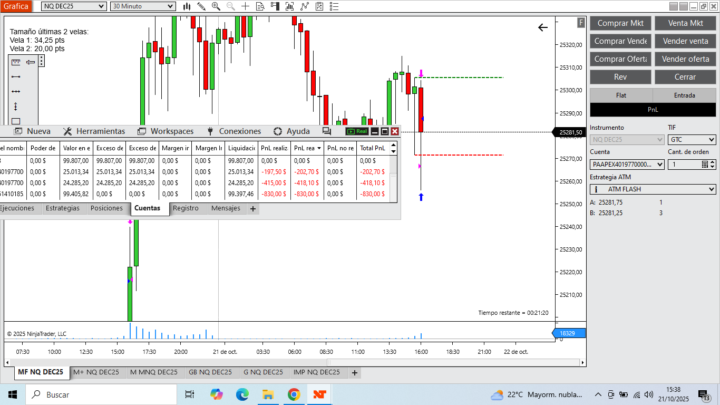Open the Herramientas menu

click(x=94, y=131)
